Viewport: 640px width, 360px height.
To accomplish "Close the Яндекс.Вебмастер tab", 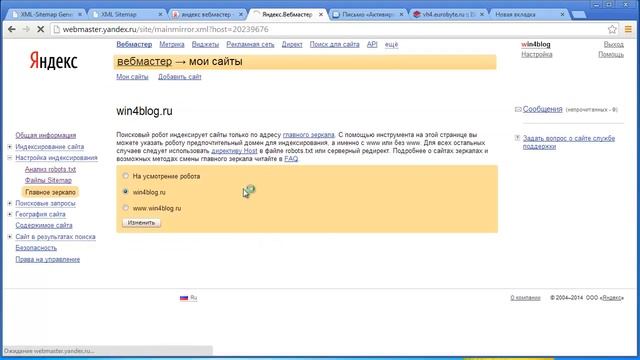I will coord(321,14).
